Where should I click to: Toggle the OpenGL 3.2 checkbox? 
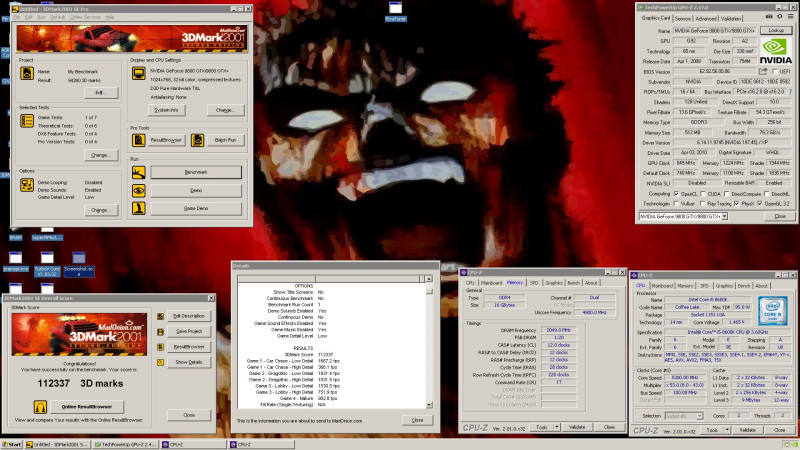tap(760, 204)
